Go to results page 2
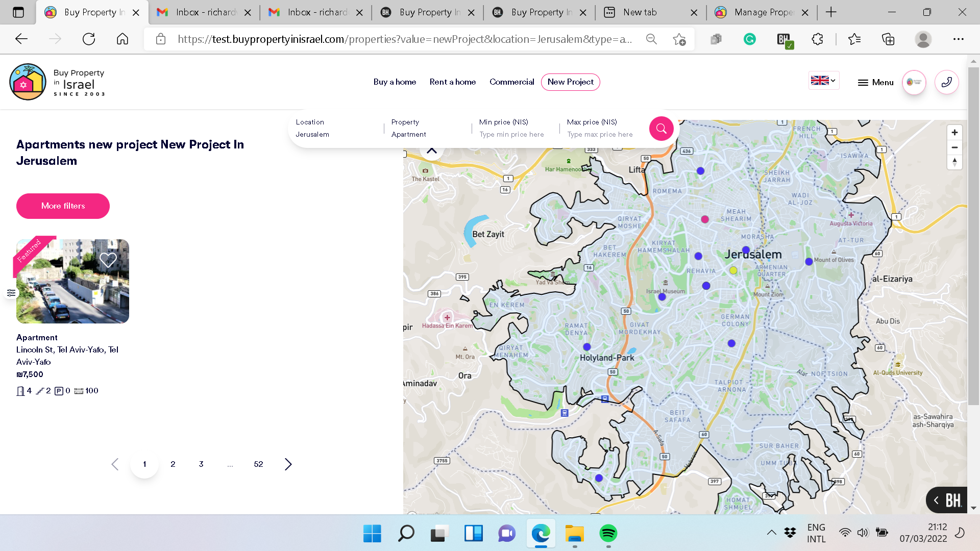This screenshot has height=551, width=980. coord(173,464)
